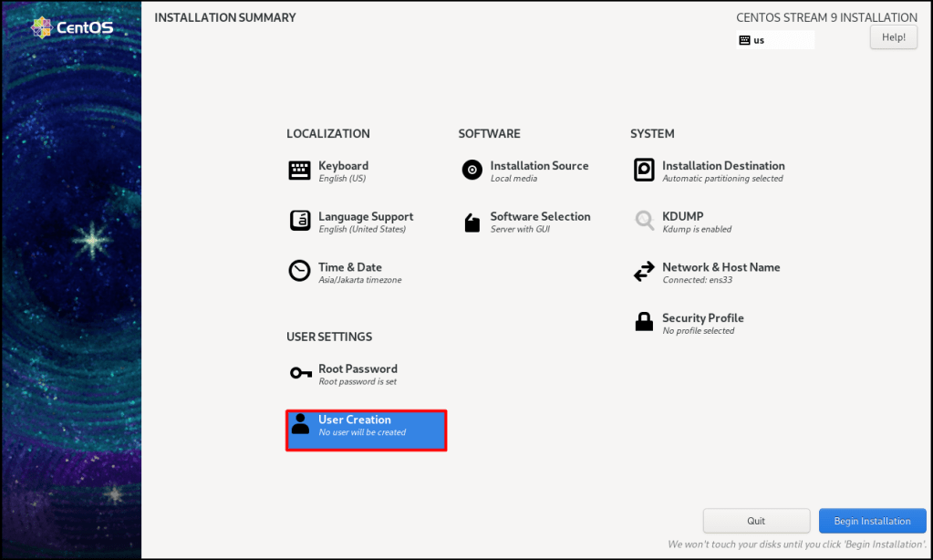Image resolution: width=933 pixels, height=560 pixels.
Task: Click 'Kdump is enabled' status text
Action: (697, 229)
